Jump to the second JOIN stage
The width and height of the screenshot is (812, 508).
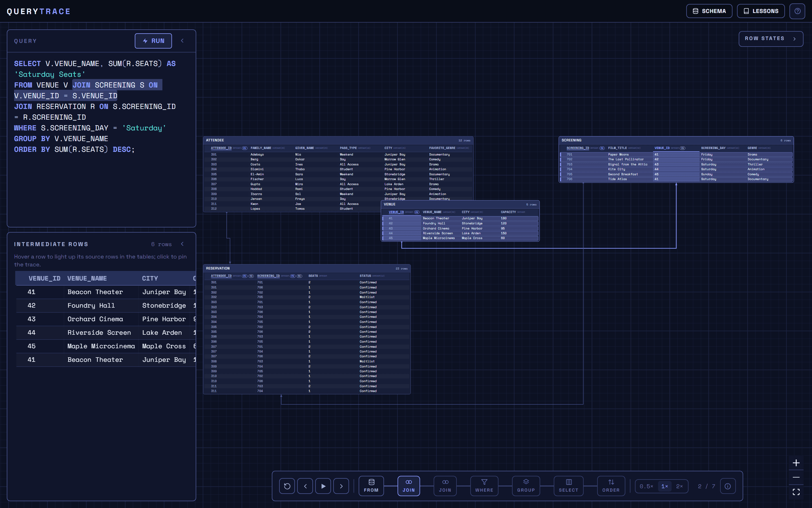[x=445, y=486]
